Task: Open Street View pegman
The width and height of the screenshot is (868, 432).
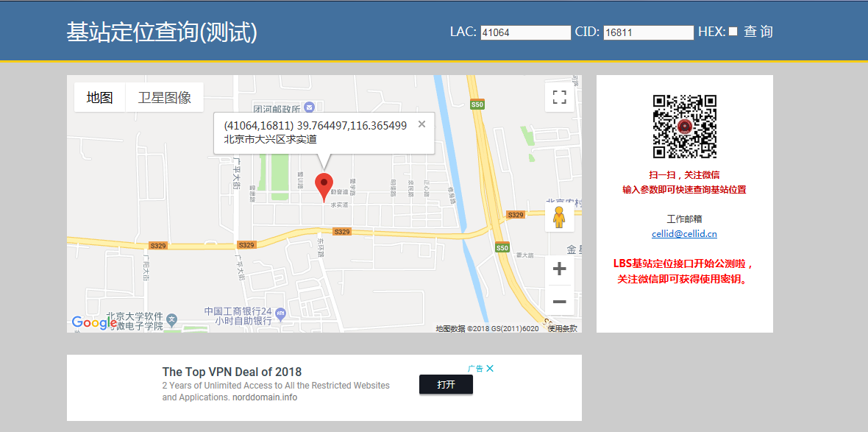Action: click(x=560, y=217)
